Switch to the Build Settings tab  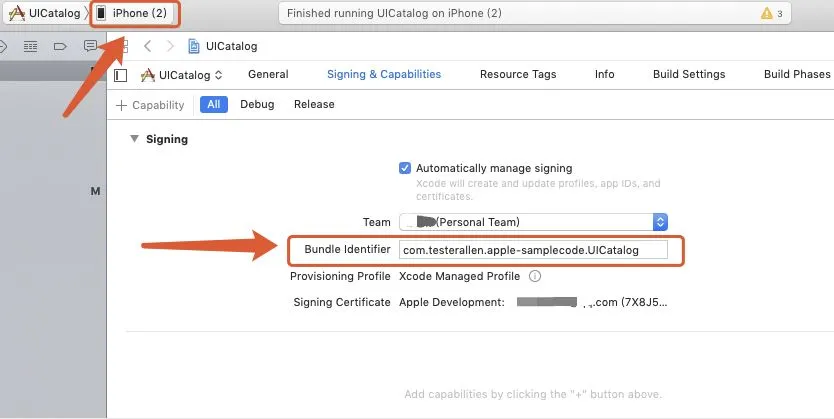point(689,74)
